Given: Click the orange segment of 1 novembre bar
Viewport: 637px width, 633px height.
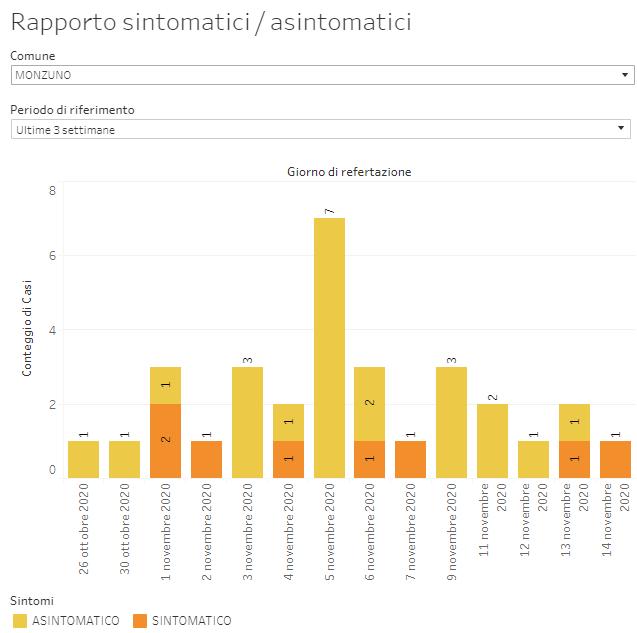Looking at the screenshot, I should point(165,440).
